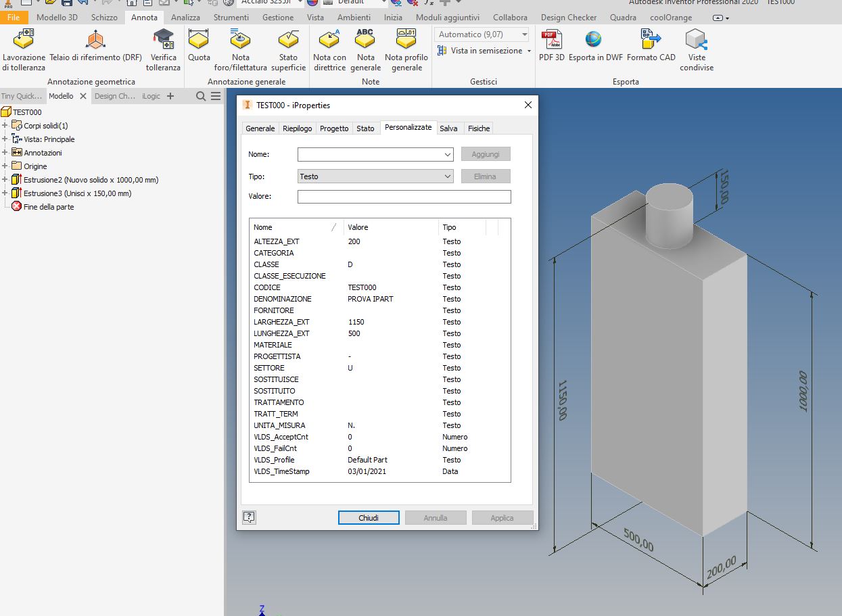This screenshot has height=616, width=842.
Task: Click into the Valore text field
Action: [x=404, y=197]
